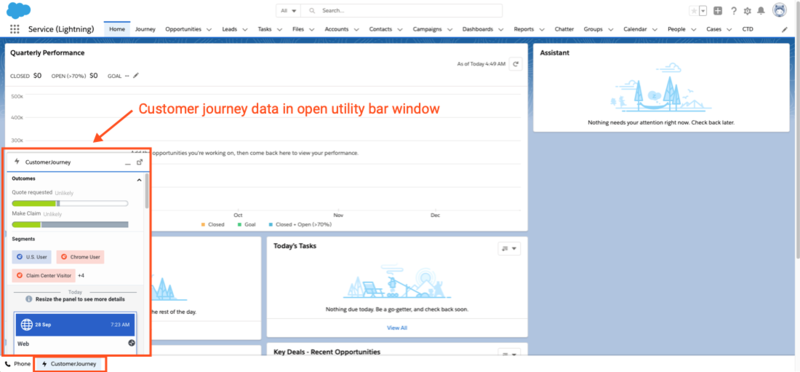Open the Help question mark icon
Viewport: 800px width, 372px height.
733,11
